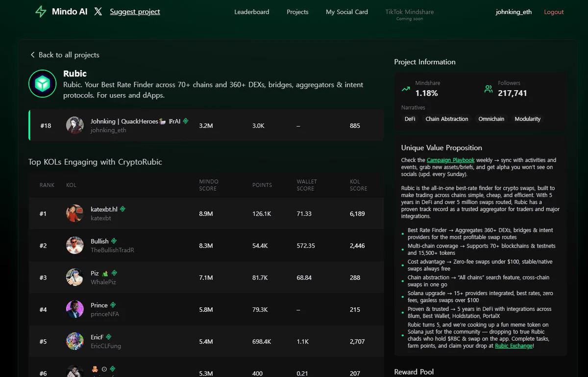
Task: Open Piz avatar picture
Action: pyautogui.click(x=74, y=277)
